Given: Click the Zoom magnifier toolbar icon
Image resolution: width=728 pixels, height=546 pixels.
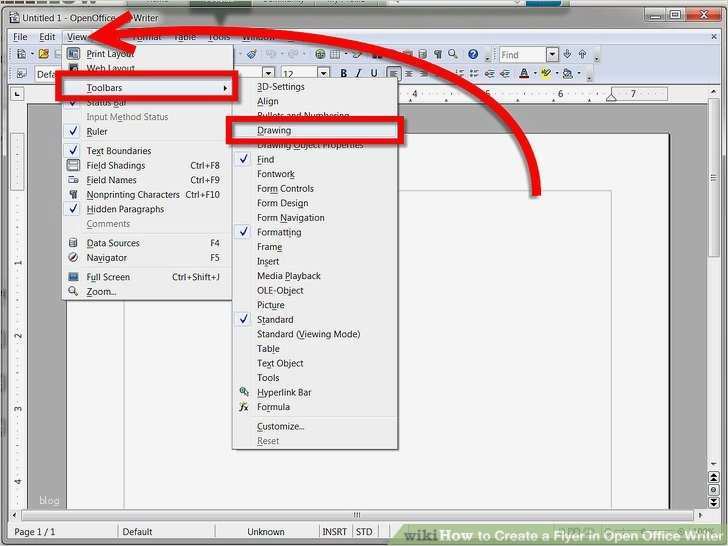Looking at the screenshot, I should (453, 54).
